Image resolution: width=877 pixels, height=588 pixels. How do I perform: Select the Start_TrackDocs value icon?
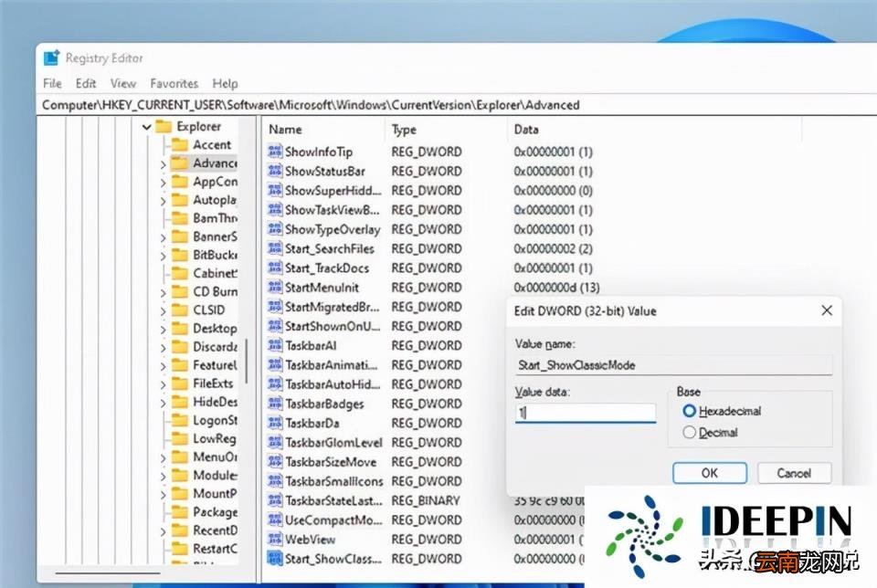point(275,268)
